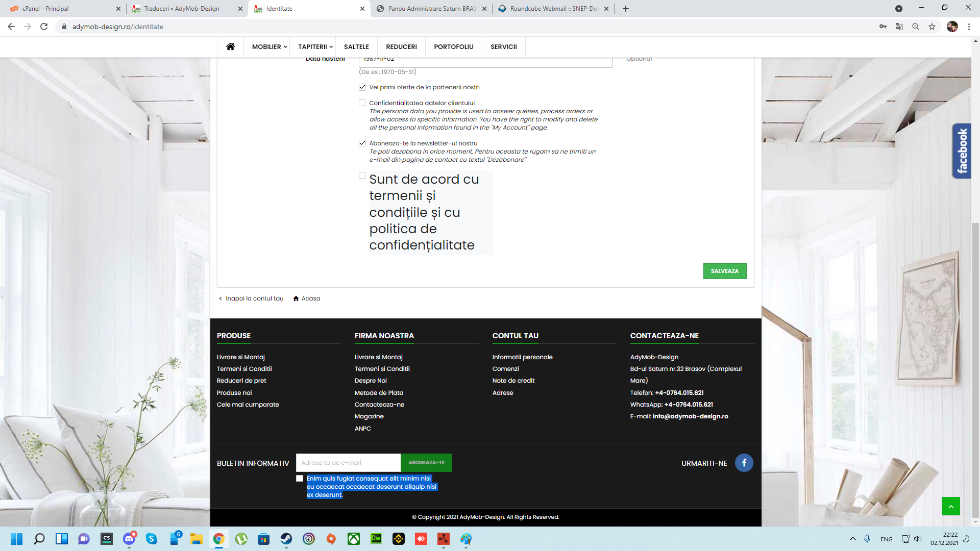Click the home icon in navigation bar
Viewport: 980px width, 551px height.
click(x=230, y=46)
